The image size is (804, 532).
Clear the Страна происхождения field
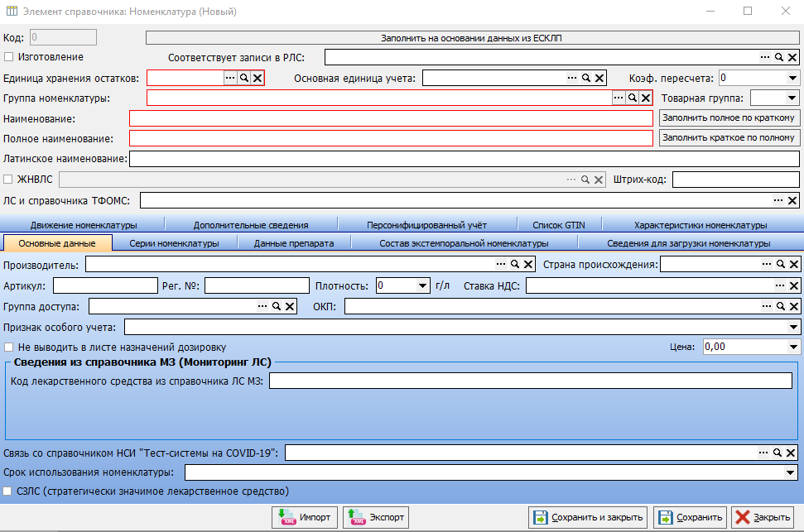[x=793, y=265]
